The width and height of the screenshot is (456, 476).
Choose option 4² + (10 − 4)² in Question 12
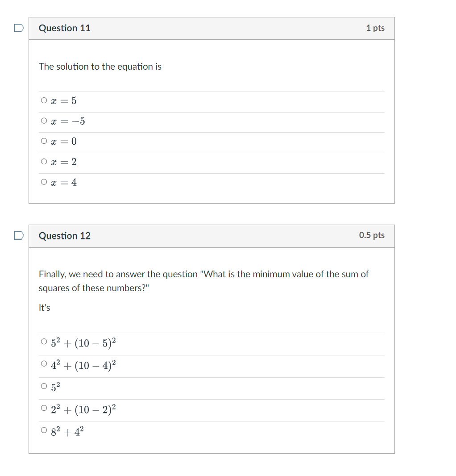(43, 363)
